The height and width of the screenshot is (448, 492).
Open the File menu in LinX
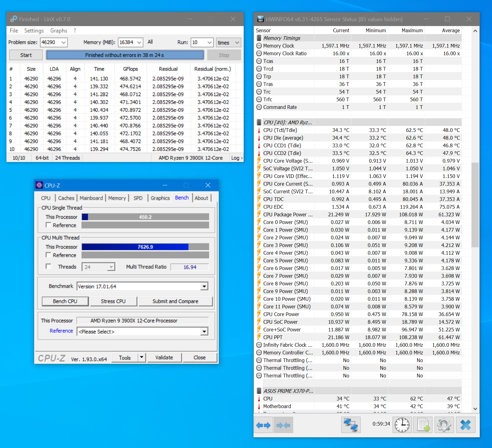click(x=14, y=31)
